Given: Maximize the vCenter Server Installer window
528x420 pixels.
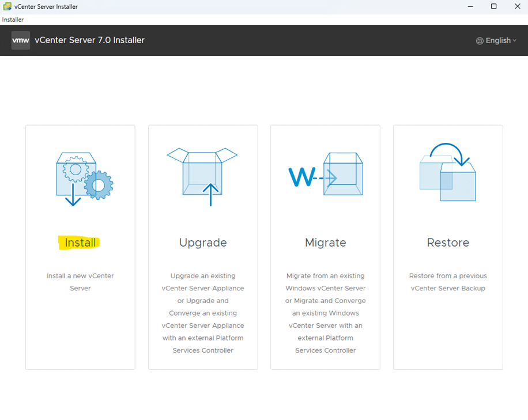Looking at the screenshot, I should [x=493, y=6].
